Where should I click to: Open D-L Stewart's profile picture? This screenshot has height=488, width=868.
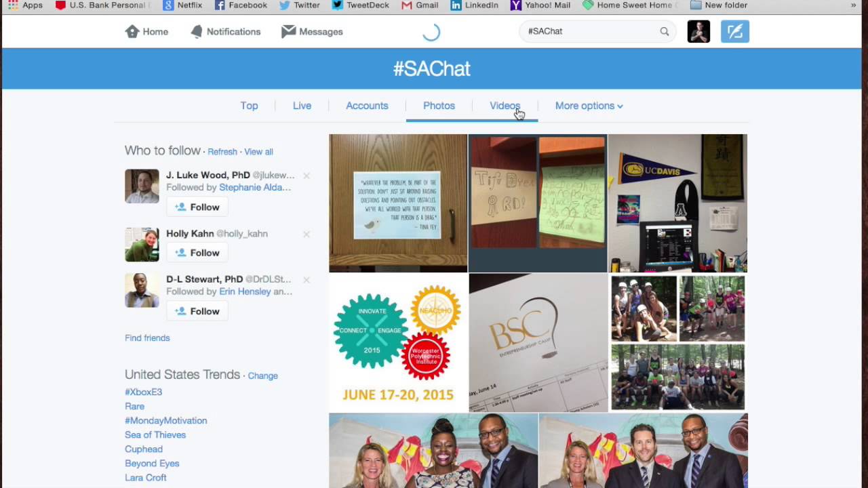(x=142, y=290)
